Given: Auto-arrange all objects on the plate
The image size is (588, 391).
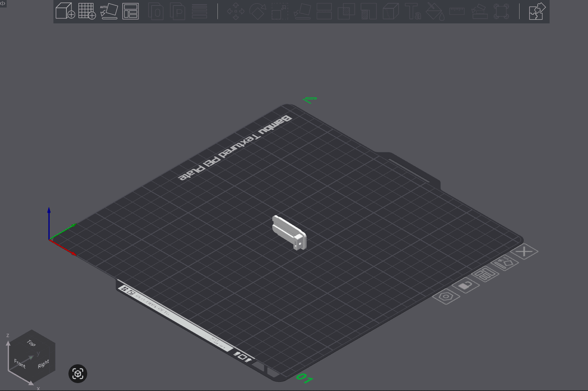Looking at the screenshot, I should [x=130, y=11].
